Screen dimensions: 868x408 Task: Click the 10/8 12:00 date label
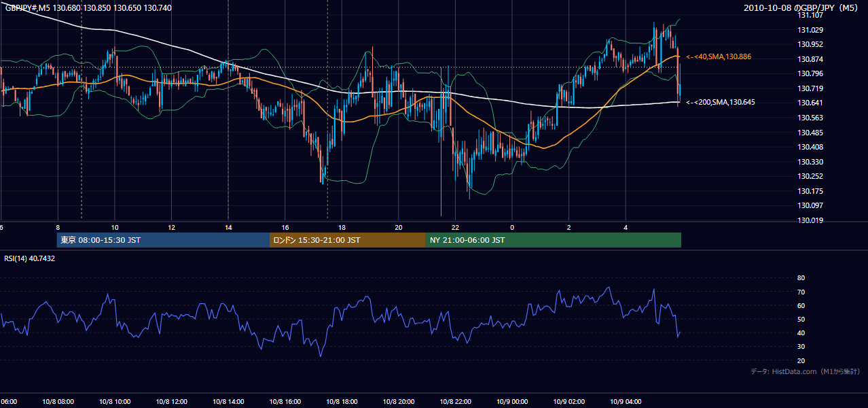tap(171, 402)
